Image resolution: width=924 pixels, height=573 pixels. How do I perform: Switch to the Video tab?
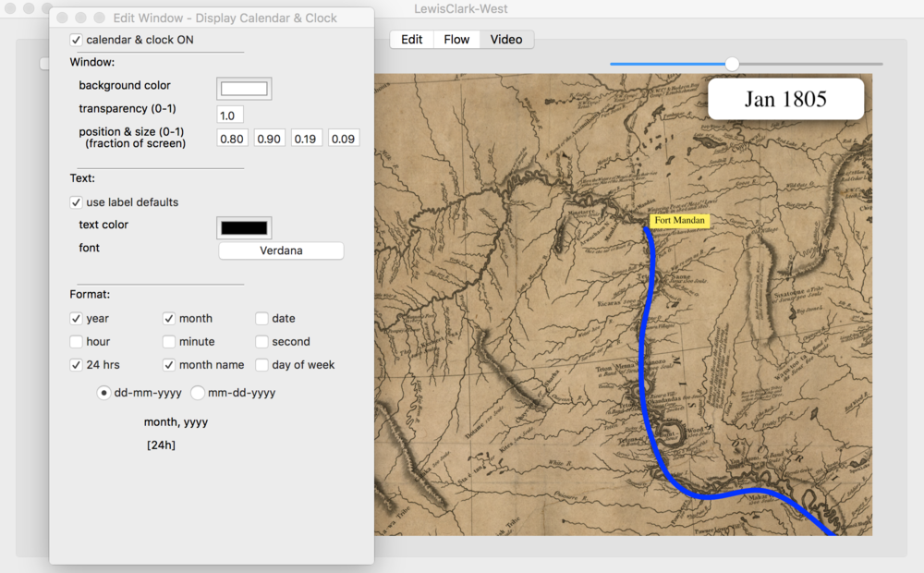[506, 40]
